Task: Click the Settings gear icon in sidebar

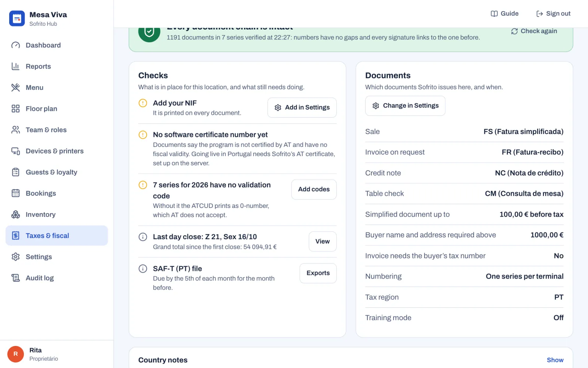Action: [x=15, y=257]
